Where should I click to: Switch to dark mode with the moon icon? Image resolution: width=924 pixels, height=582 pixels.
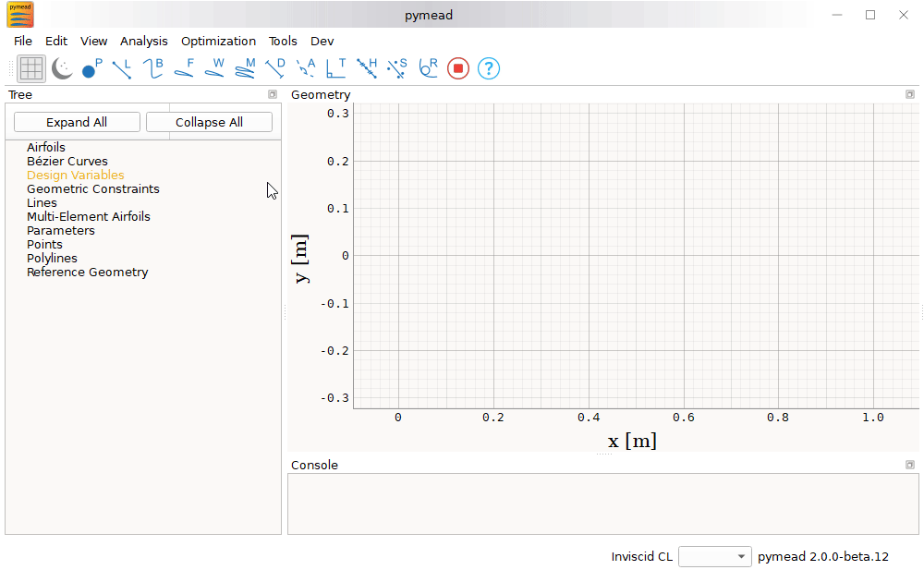[61, 67]
